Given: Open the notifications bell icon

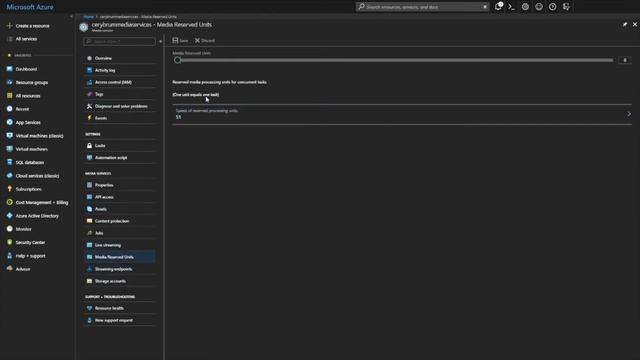Looking at the screenshot, I should pyautogui.click(x=498, y=7).
